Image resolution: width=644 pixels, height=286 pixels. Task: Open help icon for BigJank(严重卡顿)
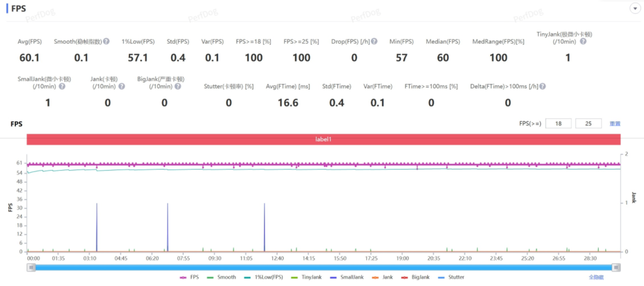click(178, 87)
